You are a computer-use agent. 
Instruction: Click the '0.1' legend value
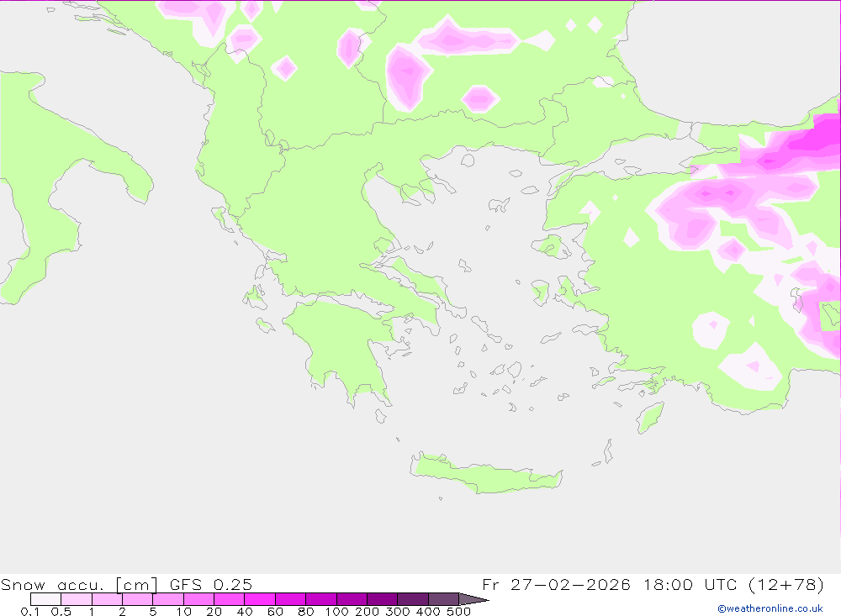pyautogui.click(x=30, y=611)
